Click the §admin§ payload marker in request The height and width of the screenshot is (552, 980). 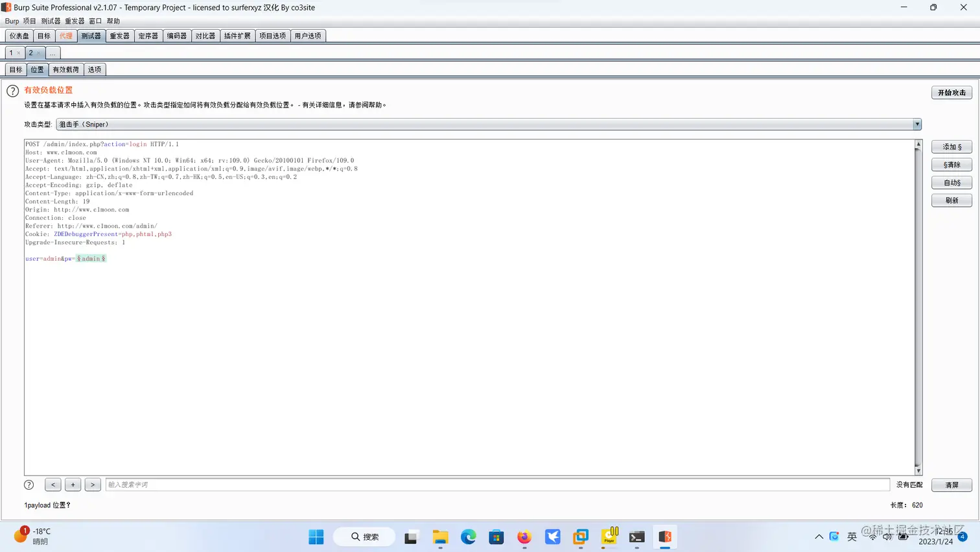point(91,259)
